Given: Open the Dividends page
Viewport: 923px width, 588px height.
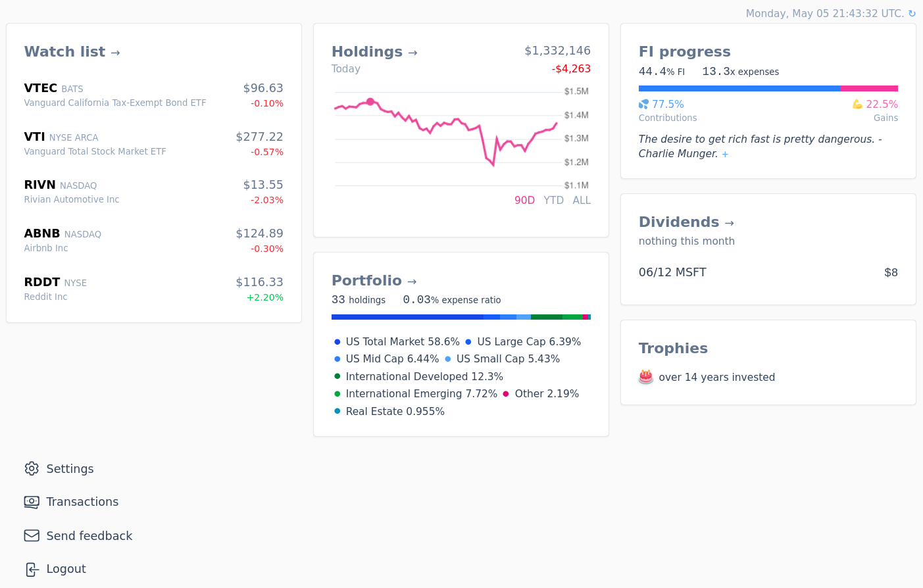Looking at the screenshot, I should 686,222.
